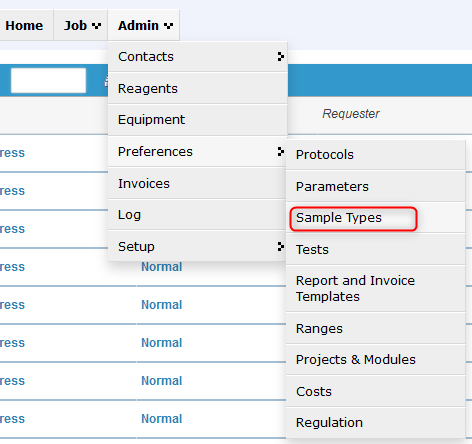Image resolution: width=472 pixels, height=444 pixels.
Task: Select Regulation in the submenu
Action: point(375,423)
